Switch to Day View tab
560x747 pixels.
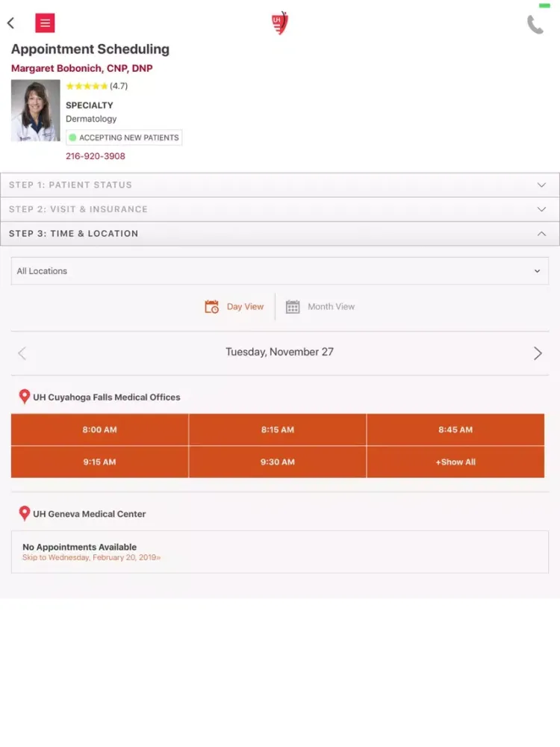coord(234,307)
